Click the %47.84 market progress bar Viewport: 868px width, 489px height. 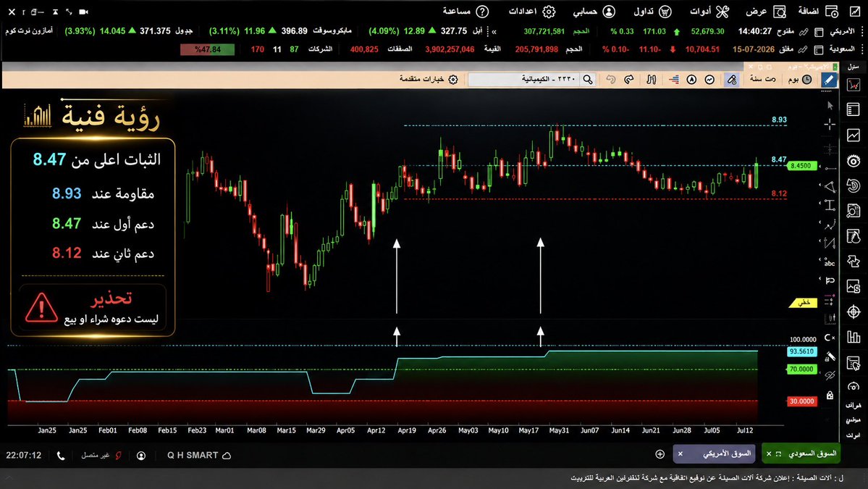pyautogui.click(x=208, y=49)
